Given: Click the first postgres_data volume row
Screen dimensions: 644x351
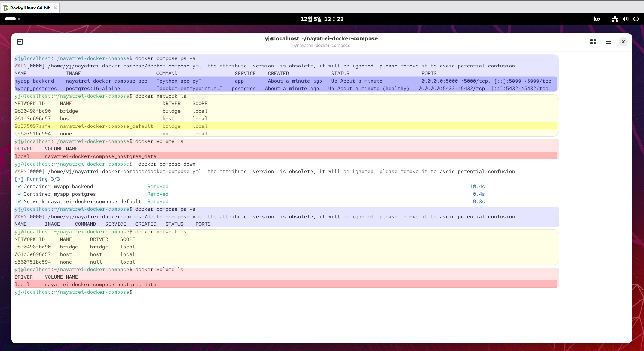Looking at the screenshot, I should point(286,156).
